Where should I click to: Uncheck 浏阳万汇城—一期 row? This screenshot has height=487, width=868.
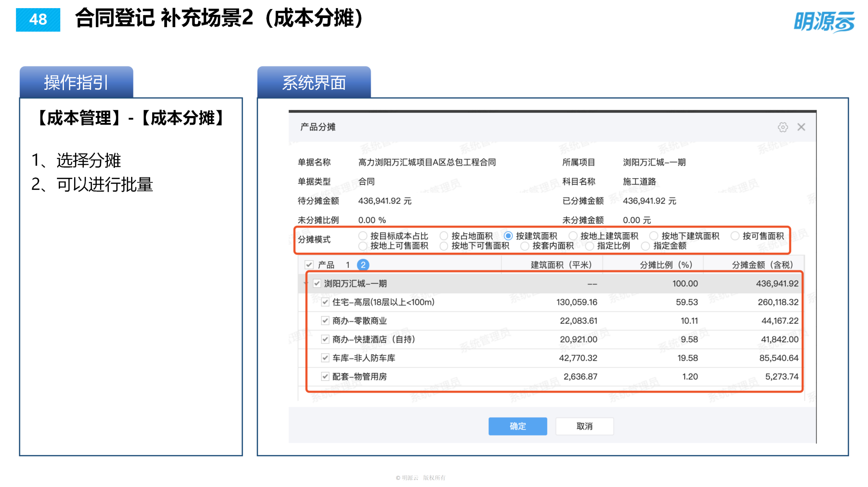(x=318, y=283)
